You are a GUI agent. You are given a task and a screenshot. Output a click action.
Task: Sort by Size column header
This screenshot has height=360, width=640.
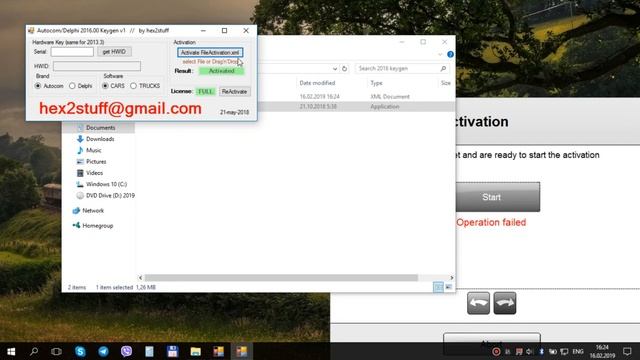tap(446, 83)
